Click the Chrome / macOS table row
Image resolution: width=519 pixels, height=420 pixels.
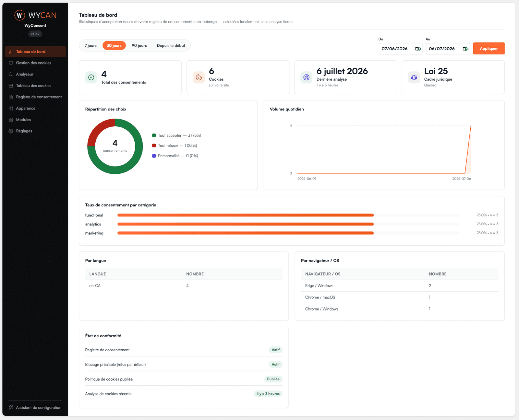[x=400, y=297]
